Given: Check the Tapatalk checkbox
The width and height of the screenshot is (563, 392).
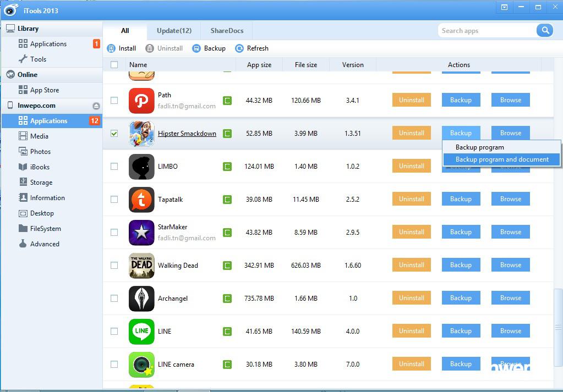Looking at the screenshot, I should (114, 200).
